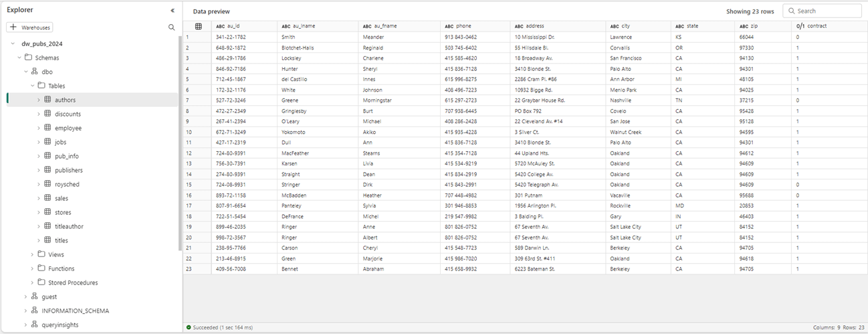
Task: Click the au_lname column header
Action: [304, 26]
